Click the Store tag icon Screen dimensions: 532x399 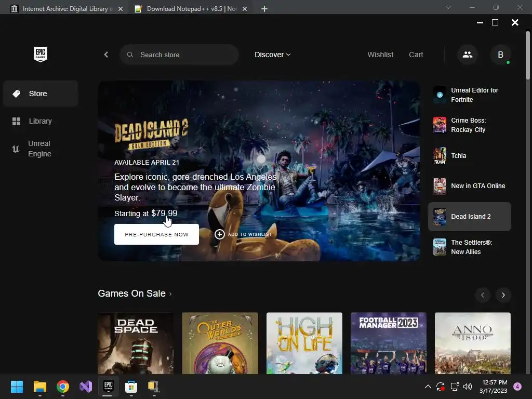(x=16, y=94)
